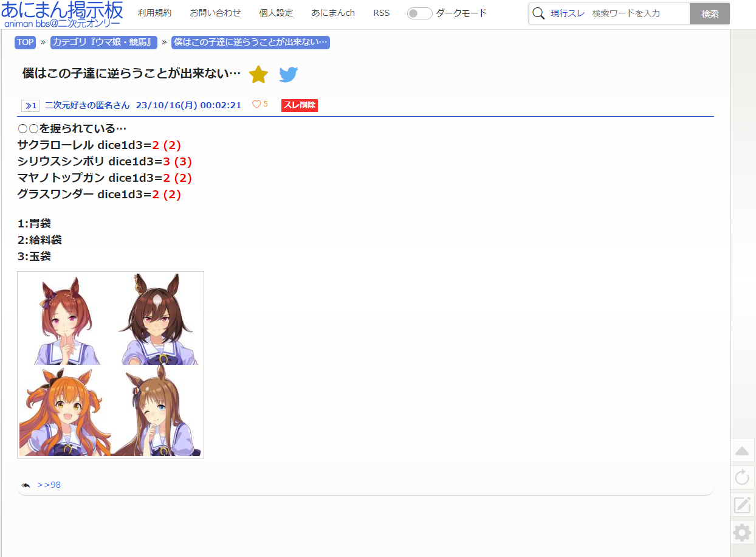Screen dimensions: 756x557
Task: Click the option text 1:胃袋
Action: click(x=34, y=223)
